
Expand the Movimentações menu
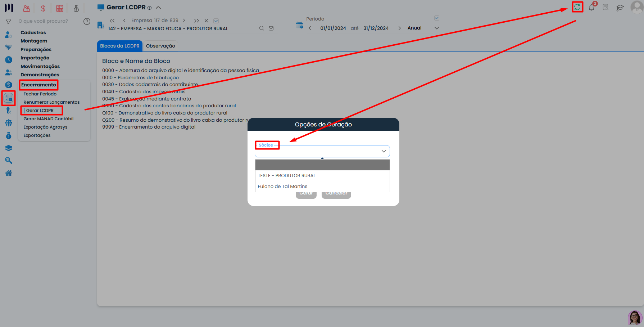(40, 67)
